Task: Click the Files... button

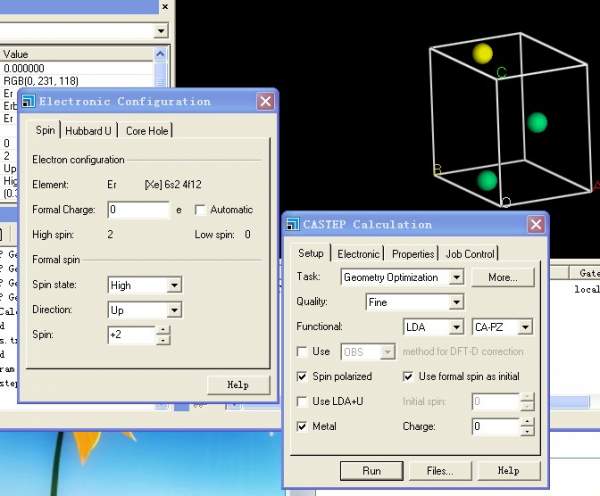Action: pyautogui.click(x=440, y=470)
